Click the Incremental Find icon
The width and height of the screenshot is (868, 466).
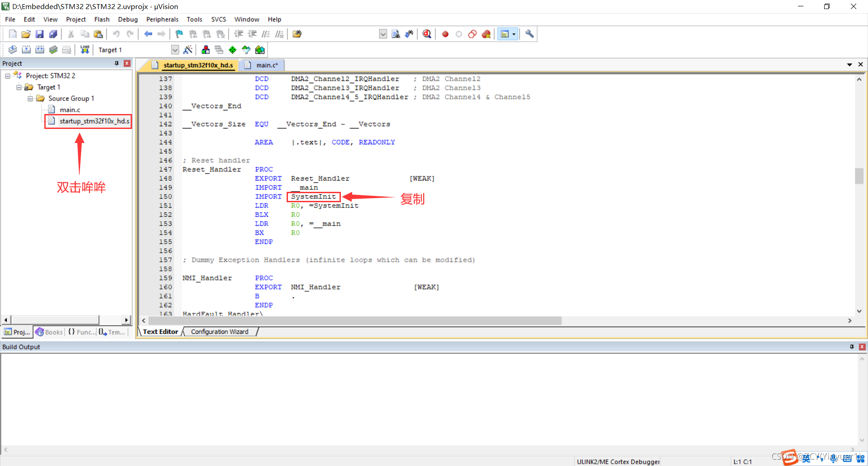(x=409, y=34)
